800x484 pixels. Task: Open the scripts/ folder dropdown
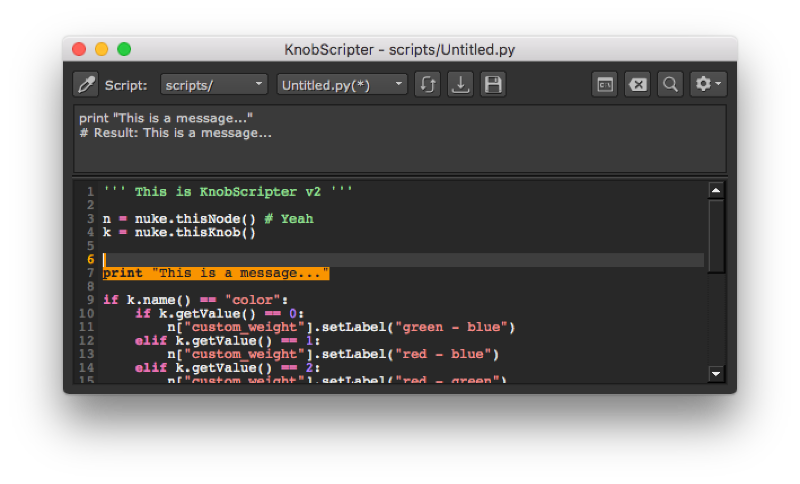coord(214,85)
